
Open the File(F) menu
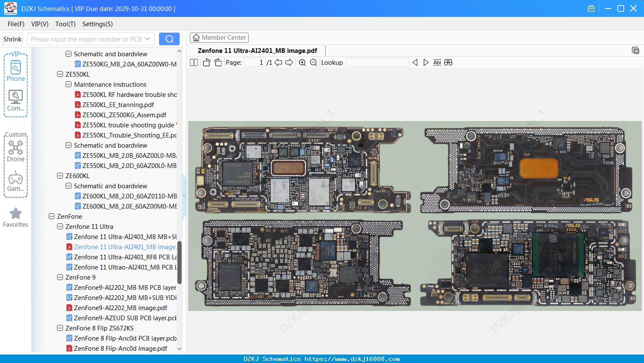pyautogui.click(x=16, y=24)
